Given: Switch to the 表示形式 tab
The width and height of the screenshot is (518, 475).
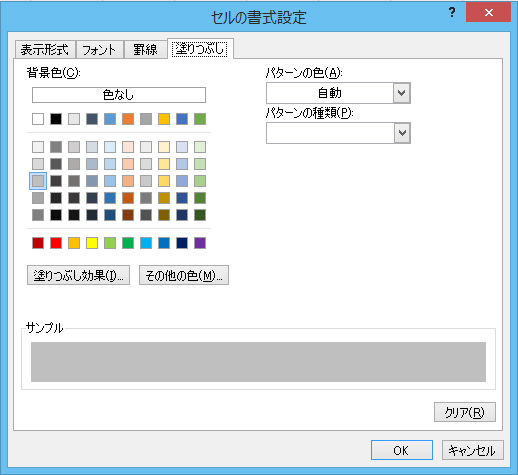Looking at the screenshot, I should [x=45, y=50].
